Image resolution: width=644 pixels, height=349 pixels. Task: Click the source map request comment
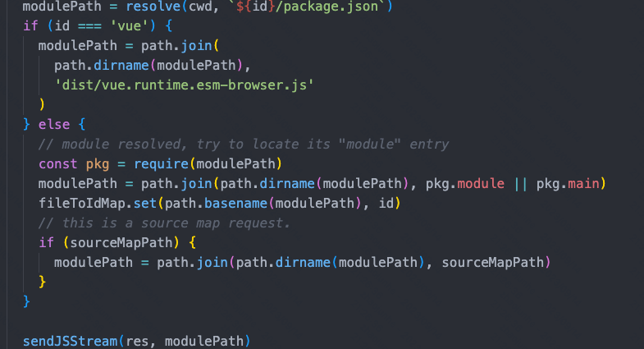tap(164, 223)
